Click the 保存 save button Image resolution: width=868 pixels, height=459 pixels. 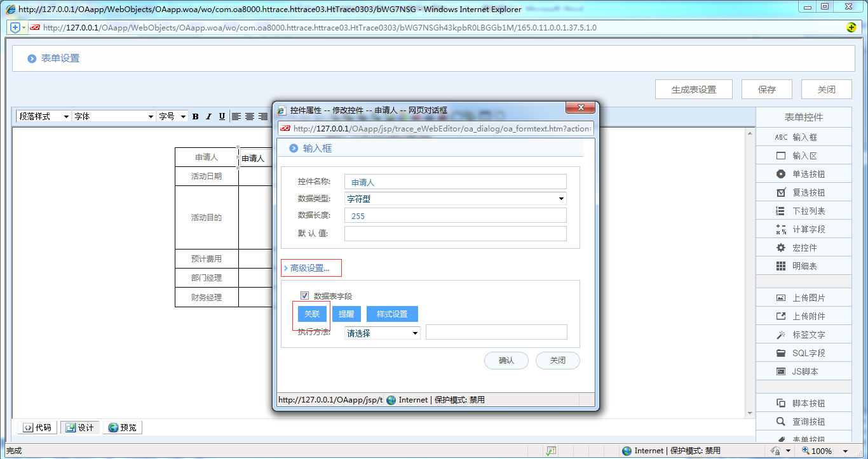[767, 90]
